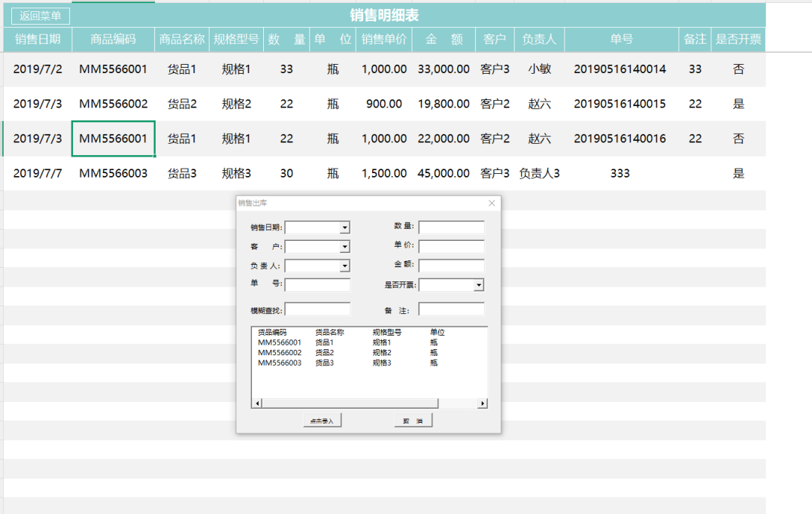Image resolution: width=812 pixels, height=514 pixels.
Task: Select cell with 单号 20190516140015
Action: point(620,104)
